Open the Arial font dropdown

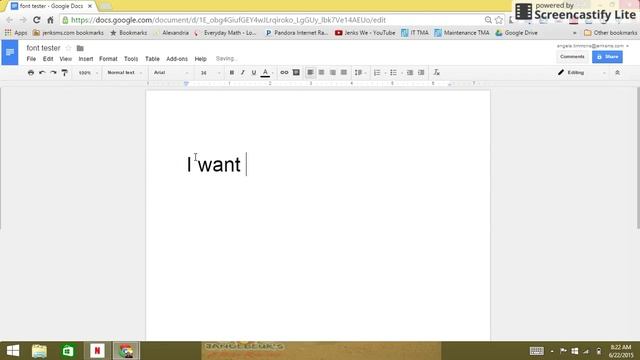point(171,73)
